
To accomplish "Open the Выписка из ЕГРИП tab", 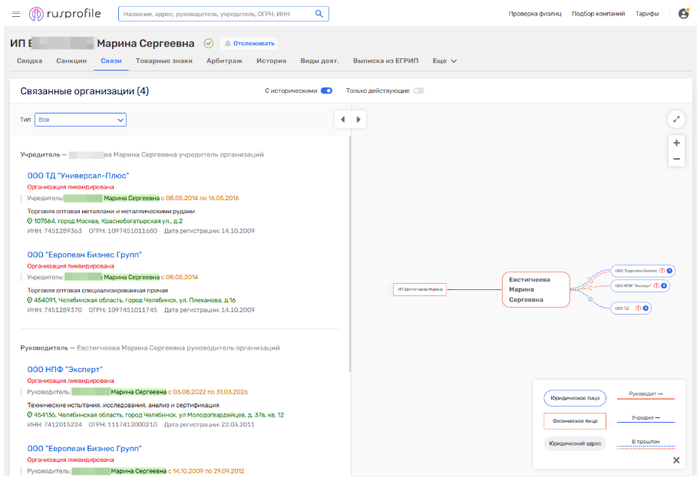I will click(x=385, y=61).
